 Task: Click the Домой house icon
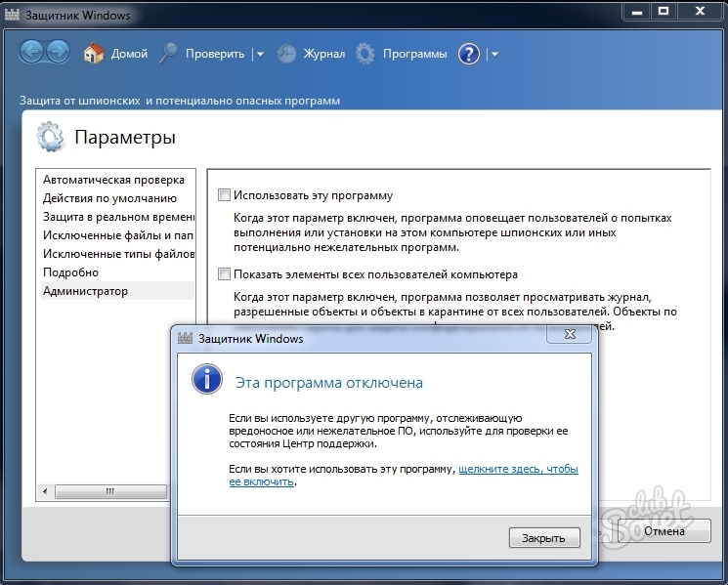tap(94, 54)
